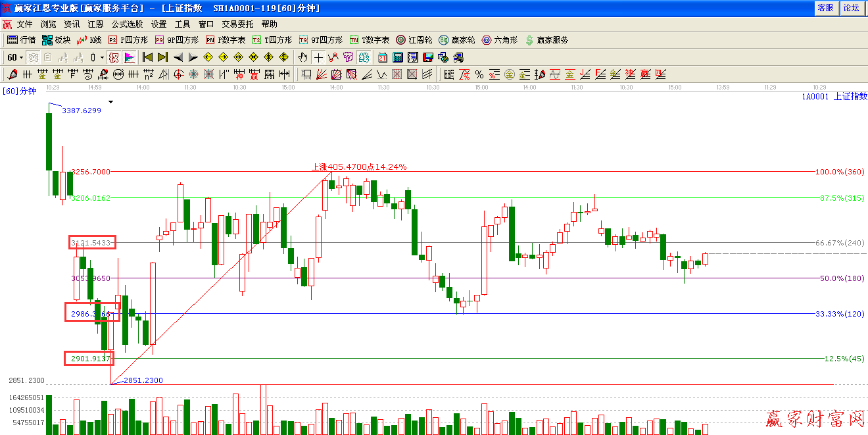The image size is (868, 435).
Task: Select the hand pan tool
Action: (302, 57)
